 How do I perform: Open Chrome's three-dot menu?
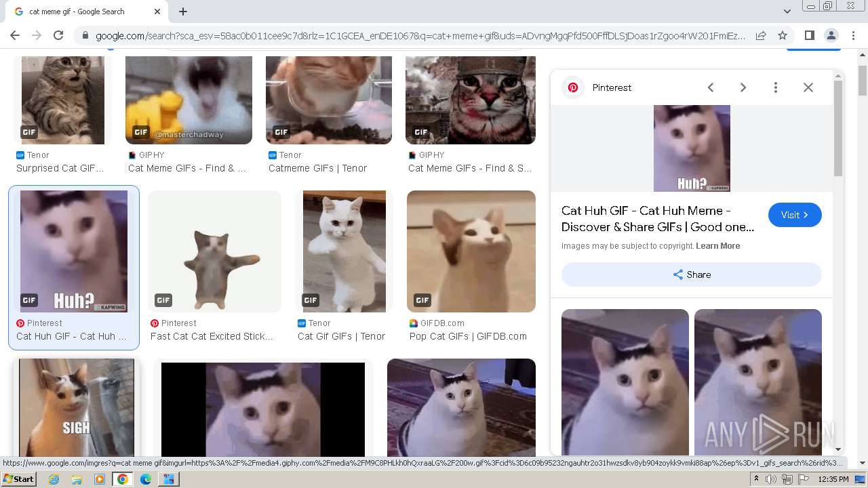pos(852,35)
